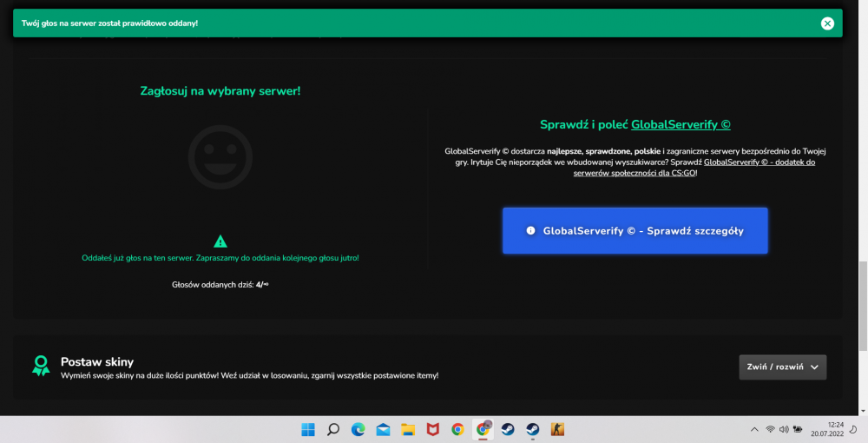This screenshot has height=443, width=868.
Task: Open the 'GlobalServerify © - dodatek do serwerów' link
Action: [694, 168]
